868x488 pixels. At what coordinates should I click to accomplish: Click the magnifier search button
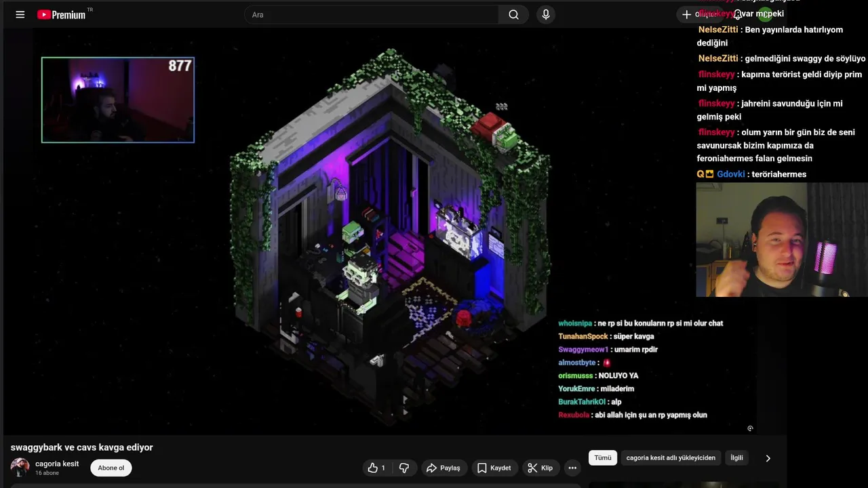click(513, 14)
